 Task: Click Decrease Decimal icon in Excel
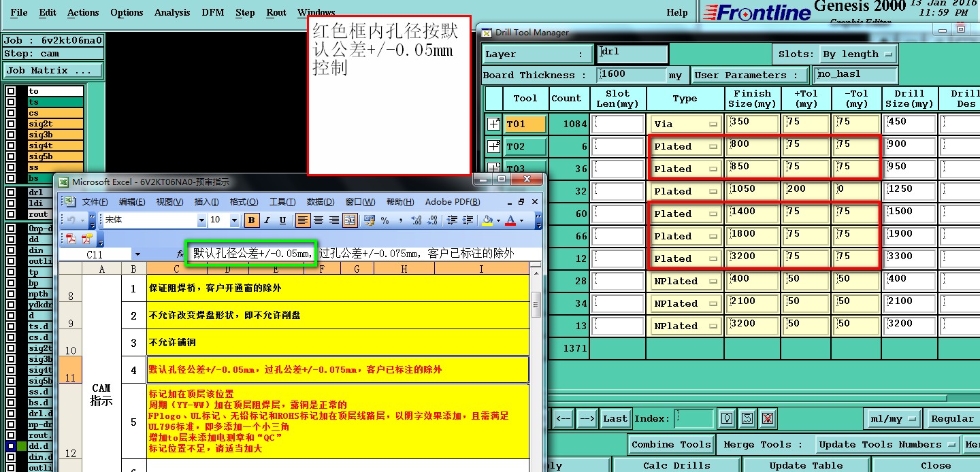(x=432, y=220)
